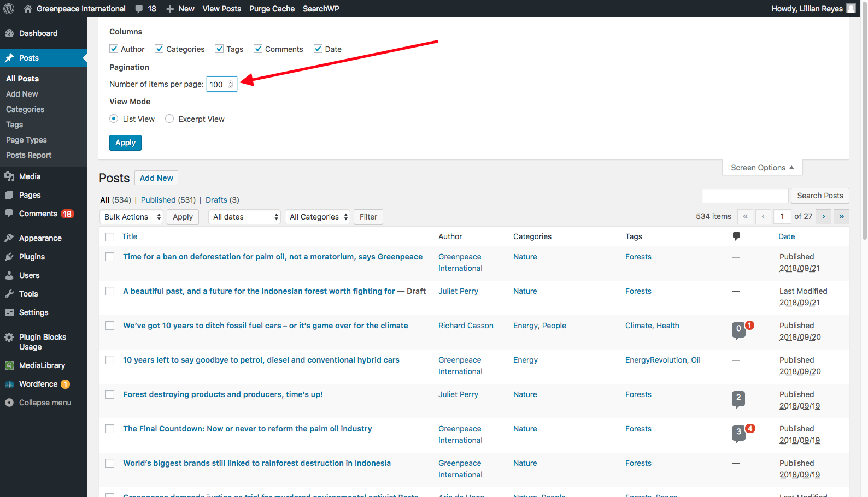Screen dimensions: 868x497
Task: Open the Bulk Actions dropdown
Action: click(132, 217)
